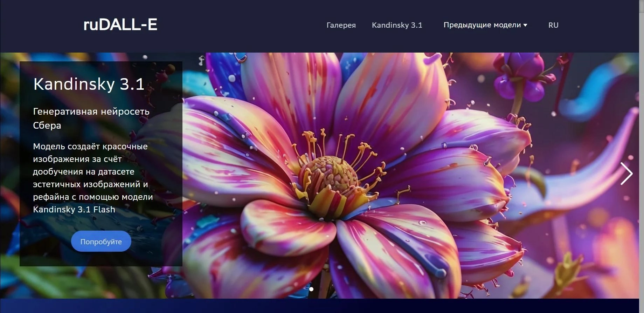Click the ruDALL-E logo
Image resolution: width=644 pixels, height=313 pixels.
point(120,25)
